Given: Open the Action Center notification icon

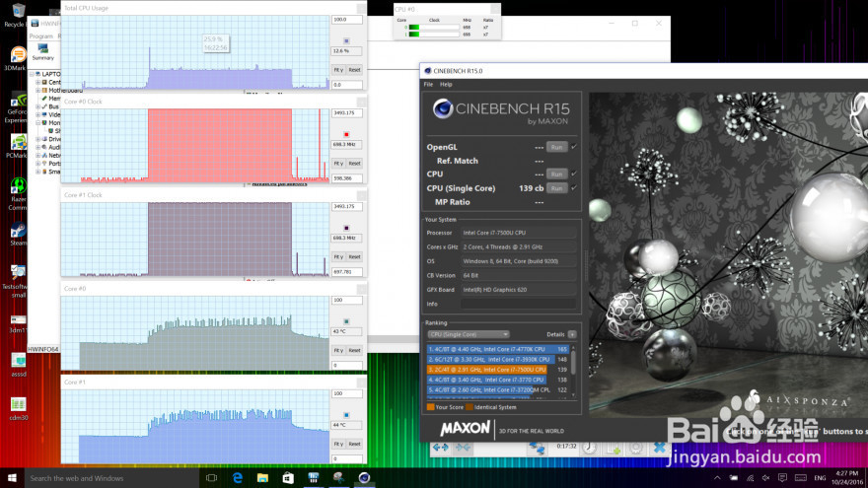Looking at the screenshot, I should pyautogui.click(x=782, y=477).
